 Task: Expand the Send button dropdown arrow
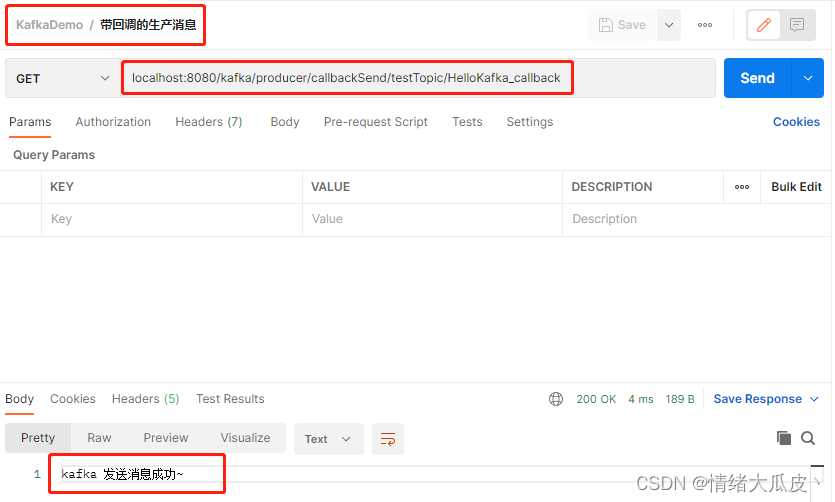pyautogui.click(x=808, y=78)
